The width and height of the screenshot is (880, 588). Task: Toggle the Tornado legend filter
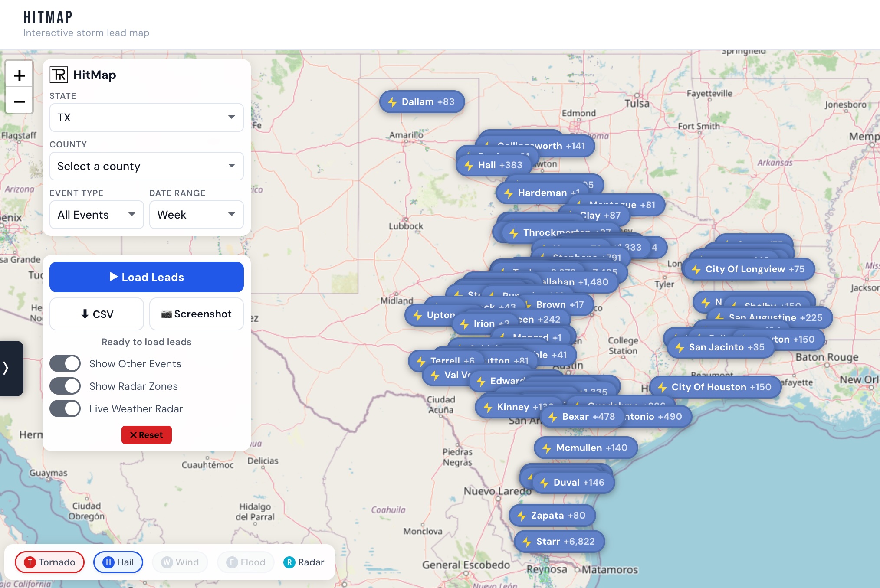(x=49, y=562)
